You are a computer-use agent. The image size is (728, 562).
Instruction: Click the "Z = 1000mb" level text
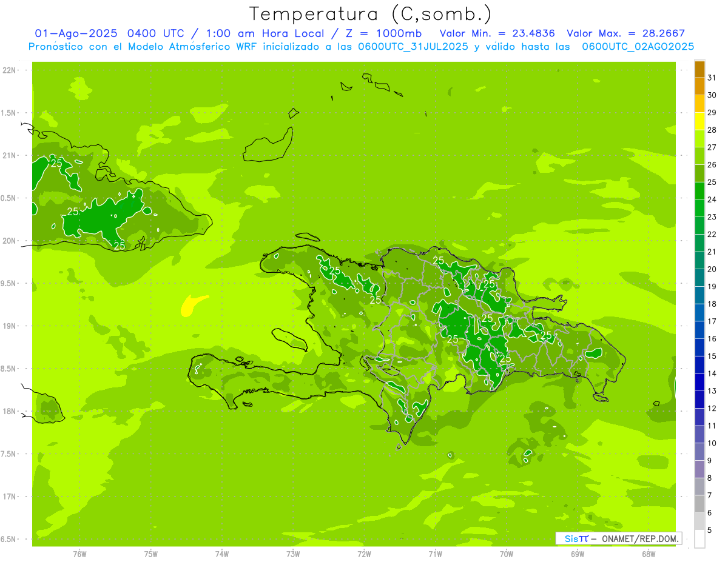click(x=383, y=33)
